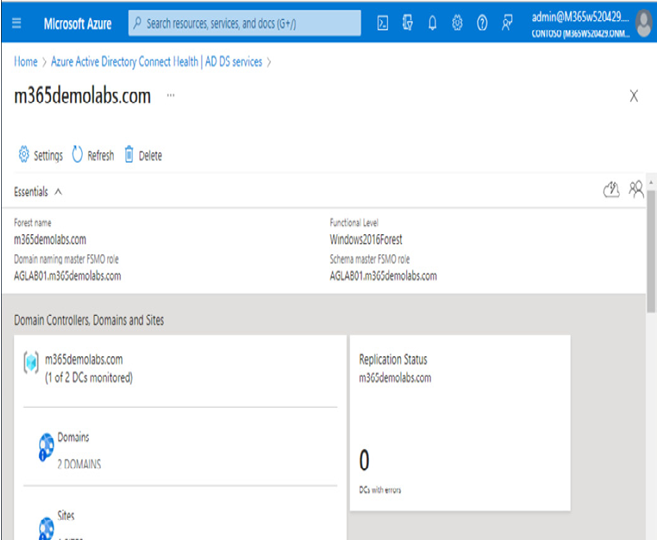Open Cloud Shell from the top bar
The height and width of the screenshot is (540, 659).
[382, 23]
